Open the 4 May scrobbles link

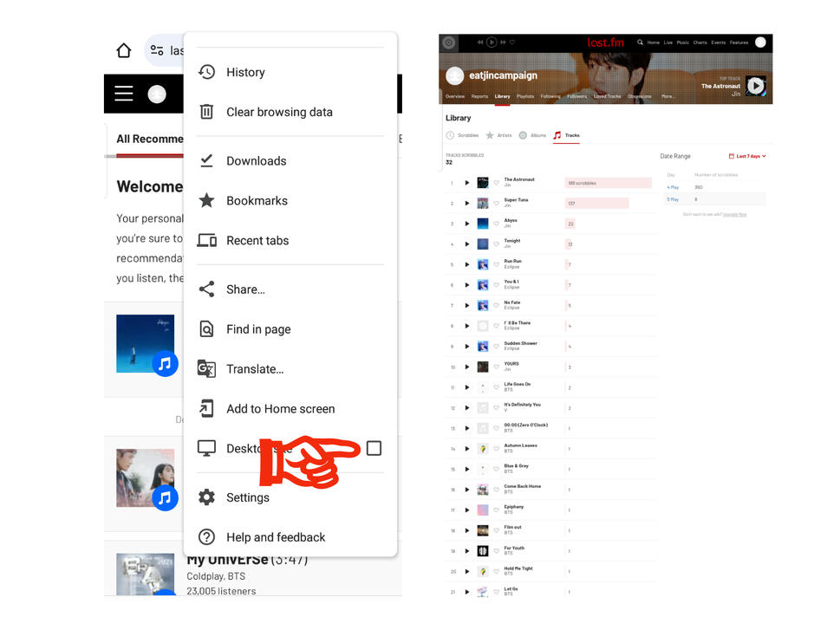click(671, 186)
